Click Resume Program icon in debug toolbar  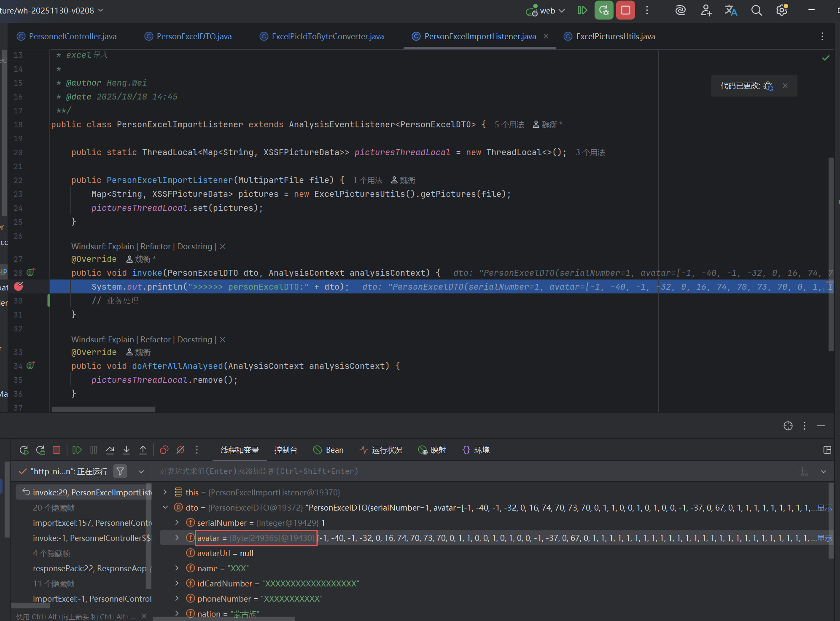(77, 450)
